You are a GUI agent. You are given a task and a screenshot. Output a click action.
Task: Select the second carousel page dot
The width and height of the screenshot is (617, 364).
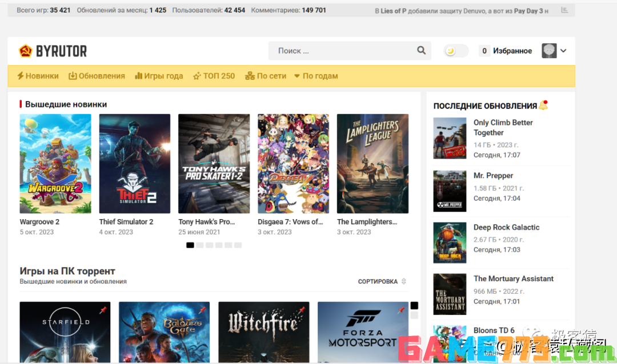coord(200,245)
